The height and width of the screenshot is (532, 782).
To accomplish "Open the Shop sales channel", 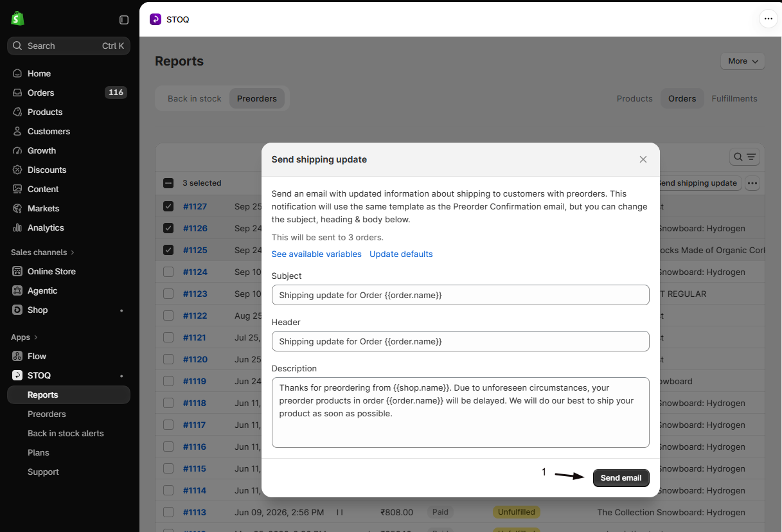I will pyautogui.click(x=69, y=310).
